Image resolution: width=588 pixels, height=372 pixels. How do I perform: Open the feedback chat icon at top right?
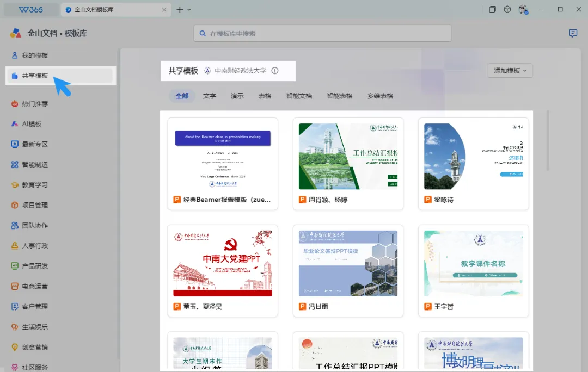(573, 33)
